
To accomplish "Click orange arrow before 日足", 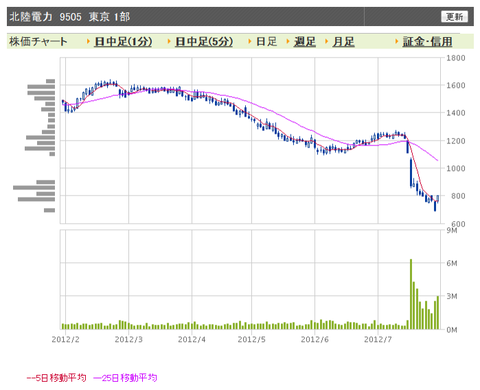I will 250,41.
